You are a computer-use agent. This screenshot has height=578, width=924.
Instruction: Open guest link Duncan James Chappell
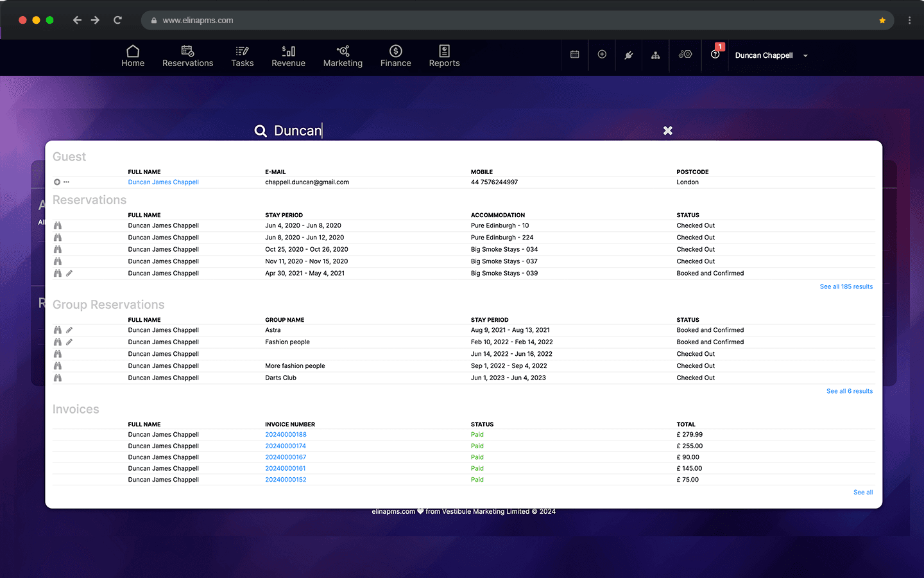pyautogui.click(x=163, y=182)
